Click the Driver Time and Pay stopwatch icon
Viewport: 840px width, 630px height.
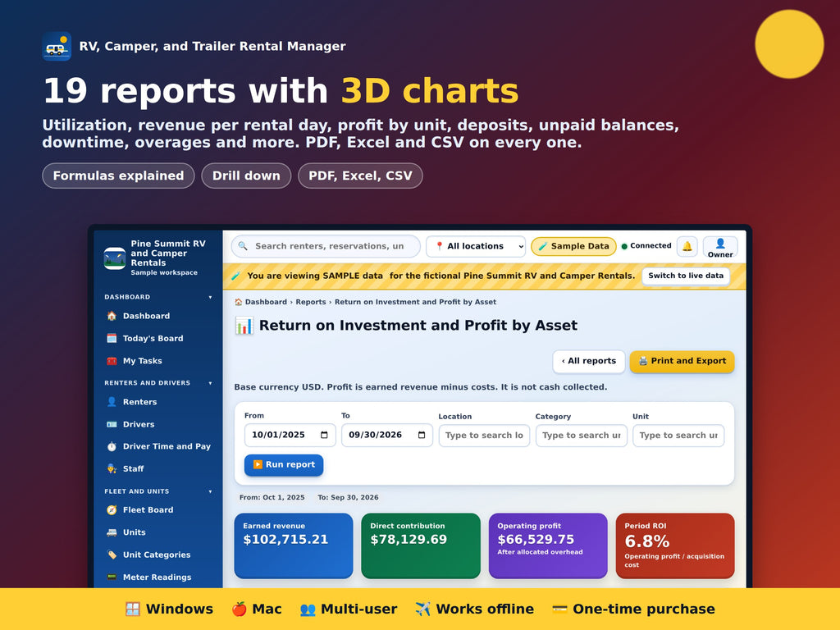pos(112,446)
